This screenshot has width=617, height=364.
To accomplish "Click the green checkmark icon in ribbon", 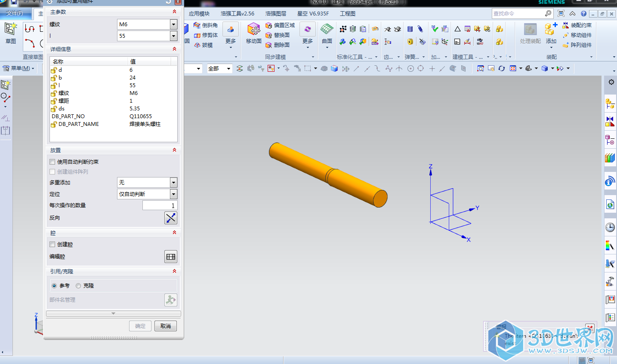I will pos(435,29).
